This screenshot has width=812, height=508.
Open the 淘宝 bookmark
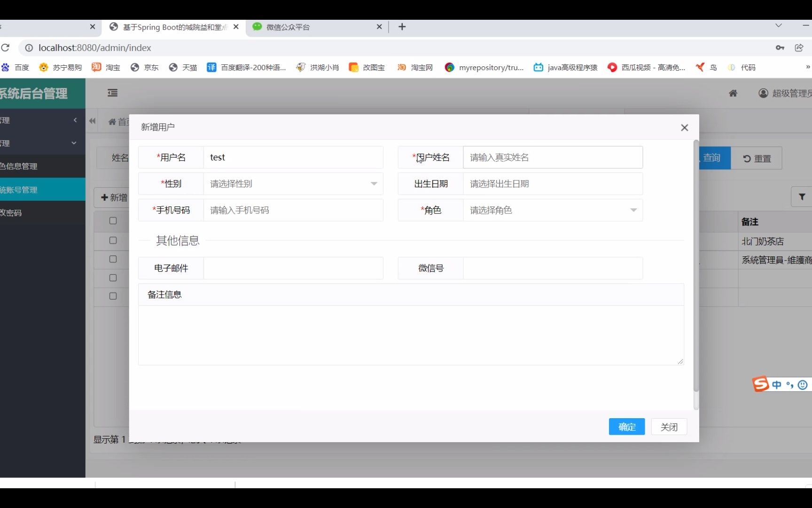(106, 67)
